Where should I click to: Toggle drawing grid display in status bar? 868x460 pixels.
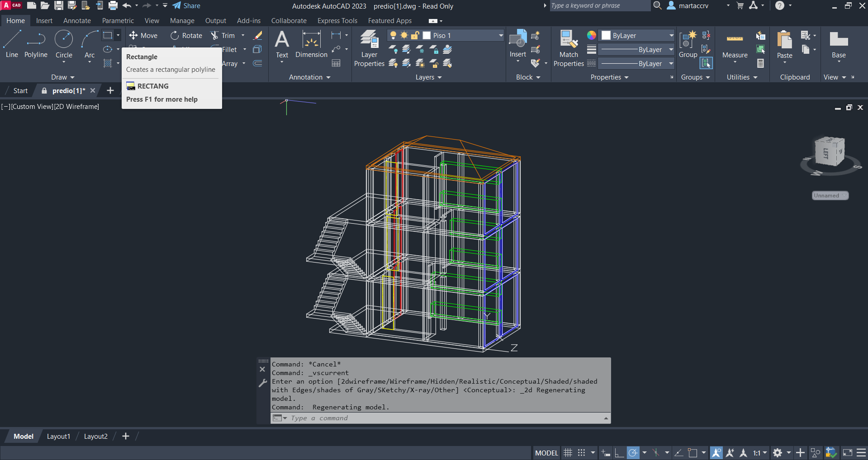[568, 453]
